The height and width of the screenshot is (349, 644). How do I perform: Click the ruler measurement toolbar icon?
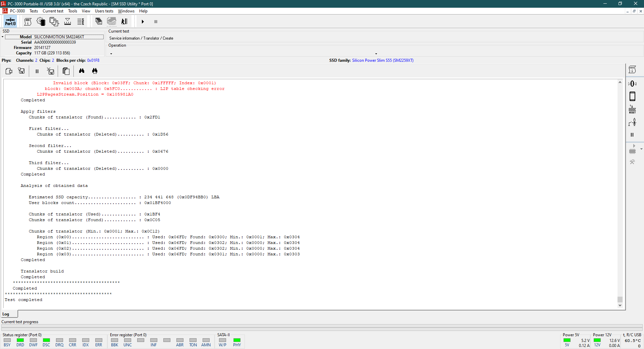point(67,22)
